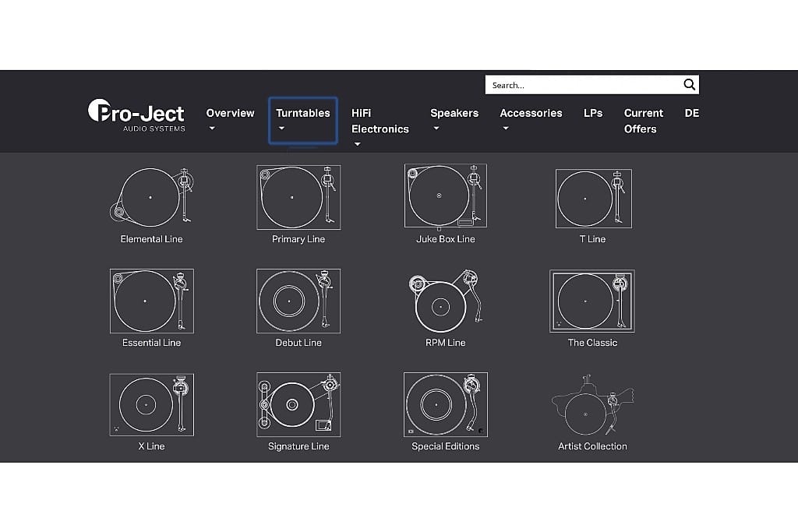Expand the Overview dropdown arrow
Viewport: 798px width, 532px height.
click(x=212, y=129)
